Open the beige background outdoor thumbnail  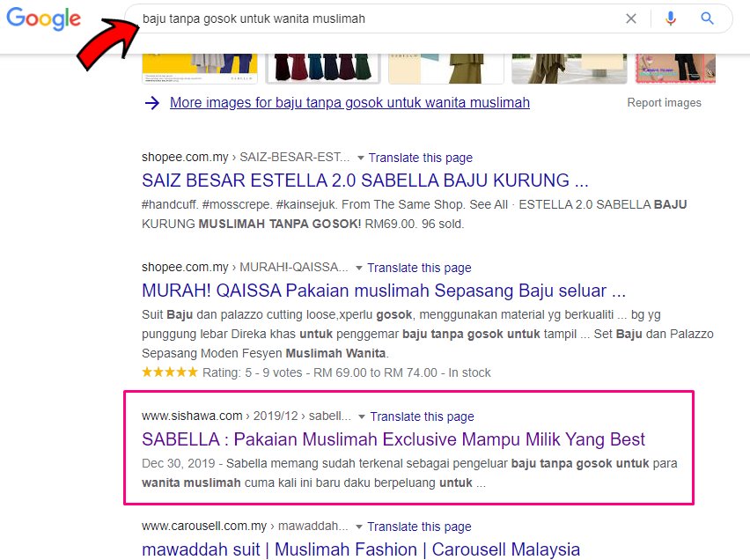[x=570, y=69]
